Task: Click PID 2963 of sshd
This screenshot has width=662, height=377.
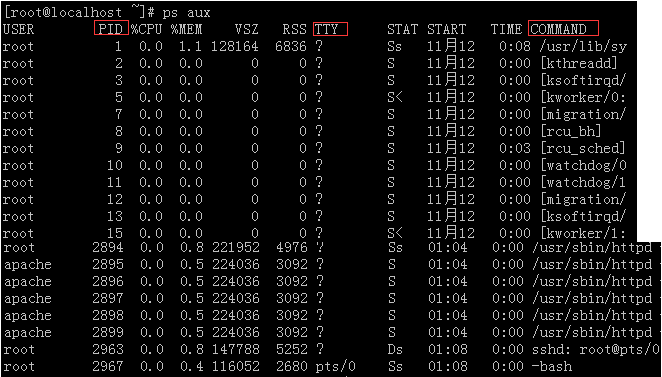Action: [x=108, y=350]
